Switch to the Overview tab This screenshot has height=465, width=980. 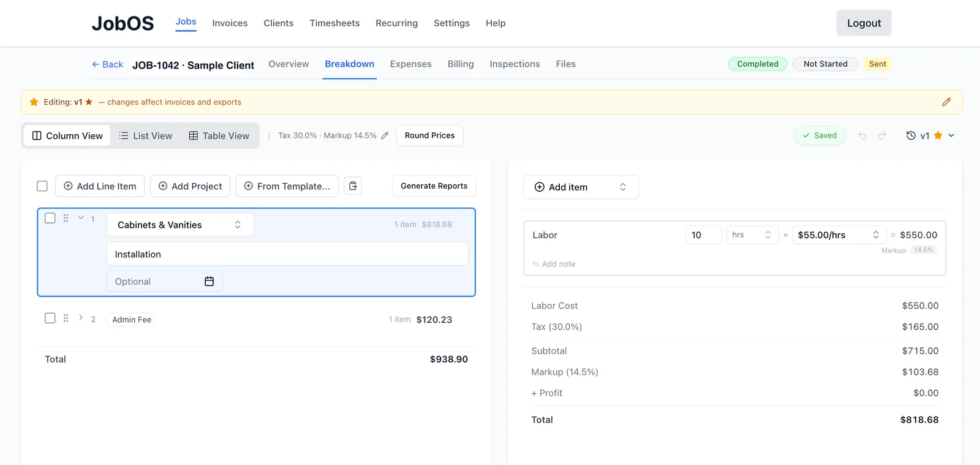pyautogui.click(x=288, y=64)
